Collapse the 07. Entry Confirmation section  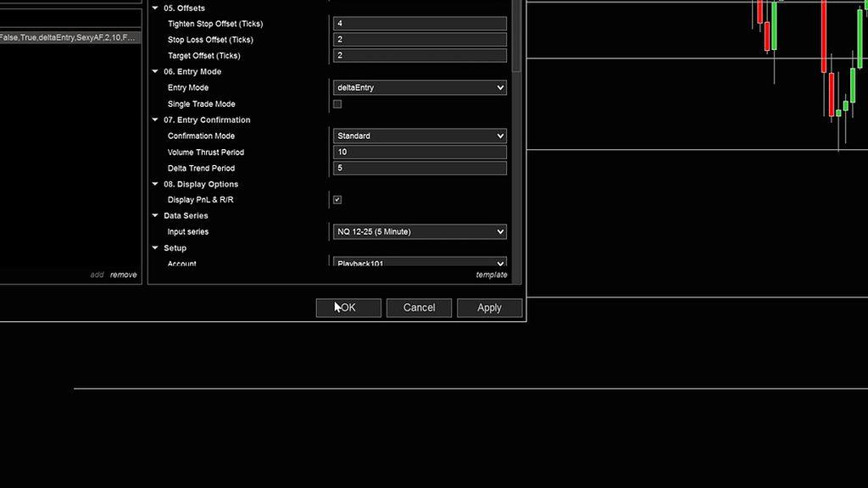click(155, 120)
